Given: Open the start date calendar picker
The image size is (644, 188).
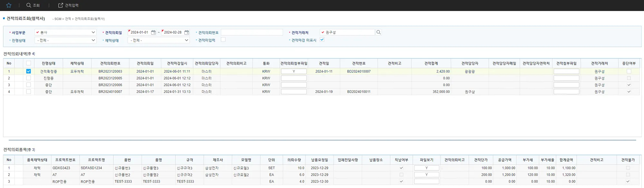Looking at the screenshot, I should tap(153, 32).
